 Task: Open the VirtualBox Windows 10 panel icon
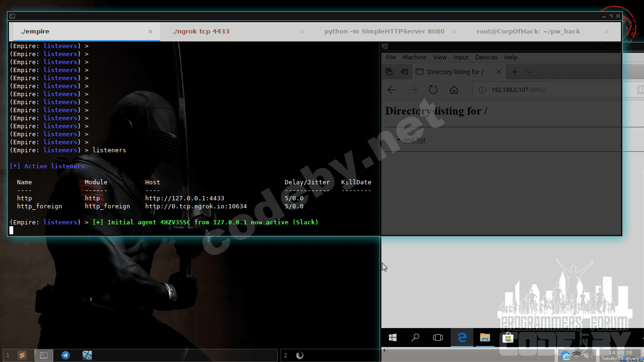click(x=87, y=355)
